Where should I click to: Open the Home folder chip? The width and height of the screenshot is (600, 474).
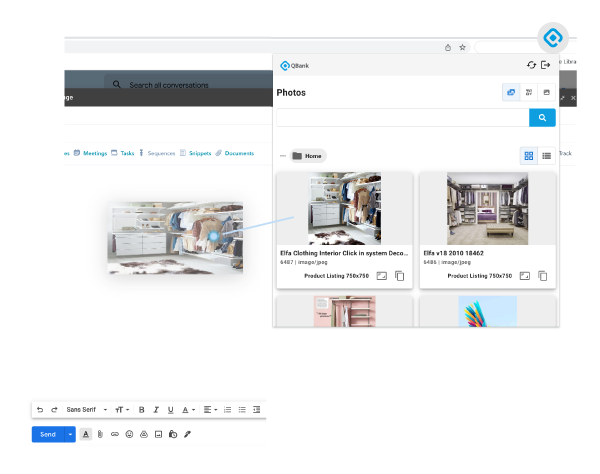coord(308,156)
